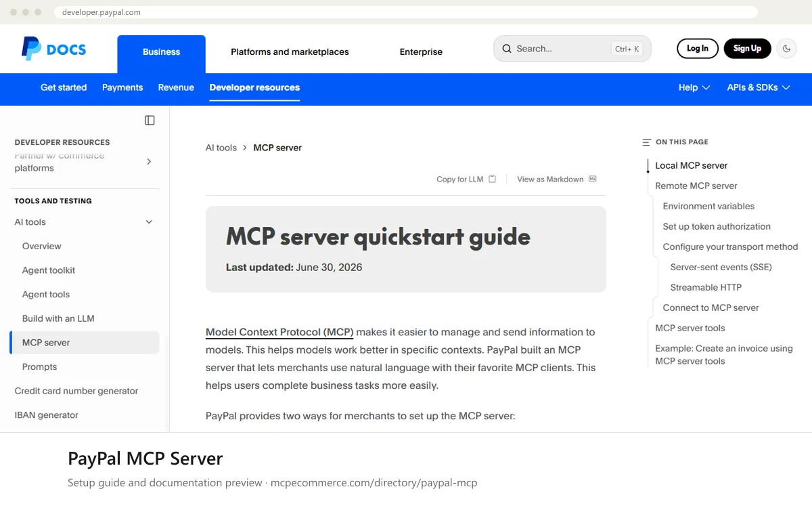The height and width of the screenshot is (508, 812).
Task: Jump to Example: Create an invoice
Action: (x=724, y=354)
